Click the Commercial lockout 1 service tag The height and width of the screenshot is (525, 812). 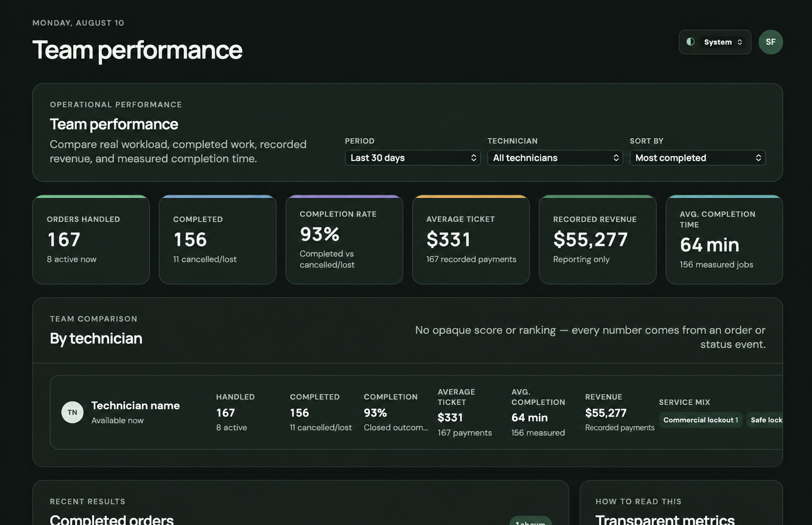(x=701, y=420)
